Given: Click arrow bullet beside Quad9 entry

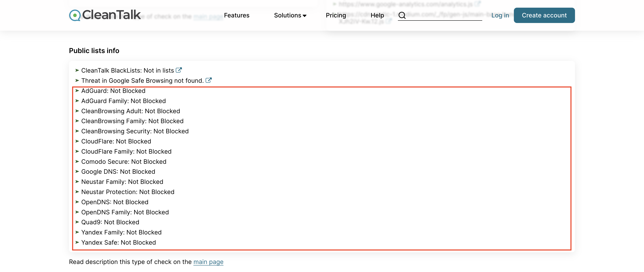Looking at the screenshot, I should (x=77, y=222).
